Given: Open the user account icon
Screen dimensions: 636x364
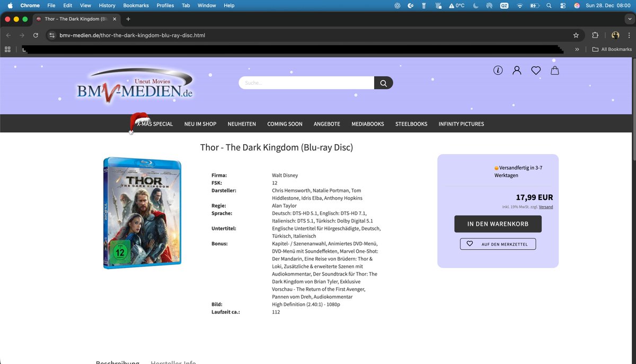Looking at the screenshot, I should point(517,70).
